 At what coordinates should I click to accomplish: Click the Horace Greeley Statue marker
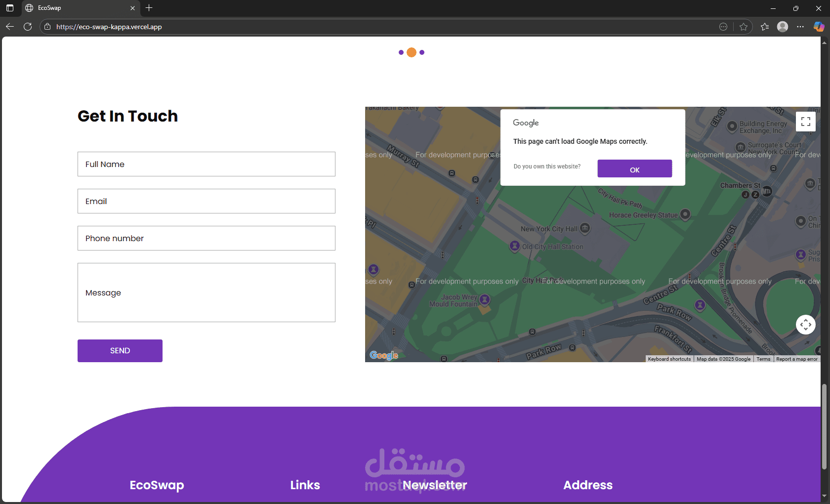(685, 214)
